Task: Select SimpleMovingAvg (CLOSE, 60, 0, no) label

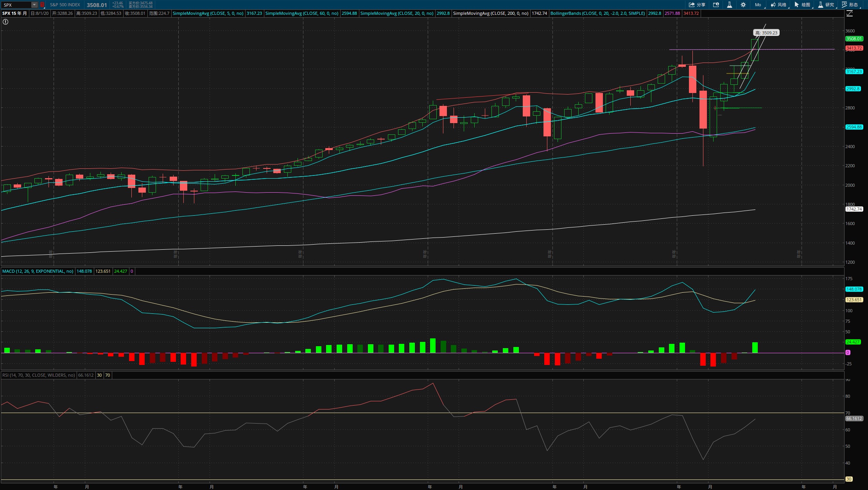Action: coord(302,13)
